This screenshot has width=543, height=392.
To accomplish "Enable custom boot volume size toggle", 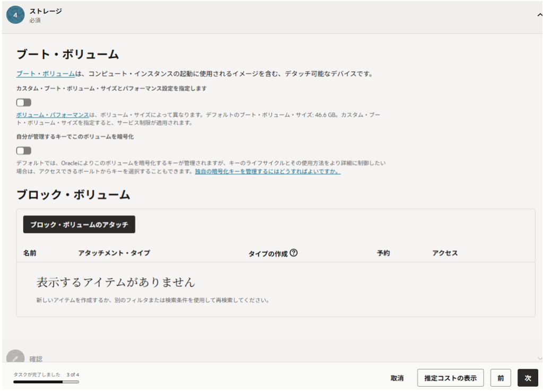I will 24,102.
